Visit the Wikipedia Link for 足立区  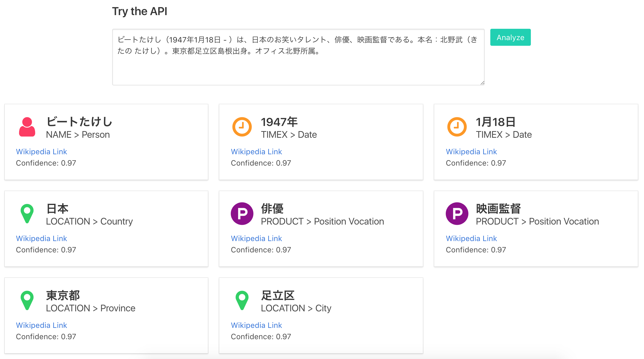(x=256, y=325)
